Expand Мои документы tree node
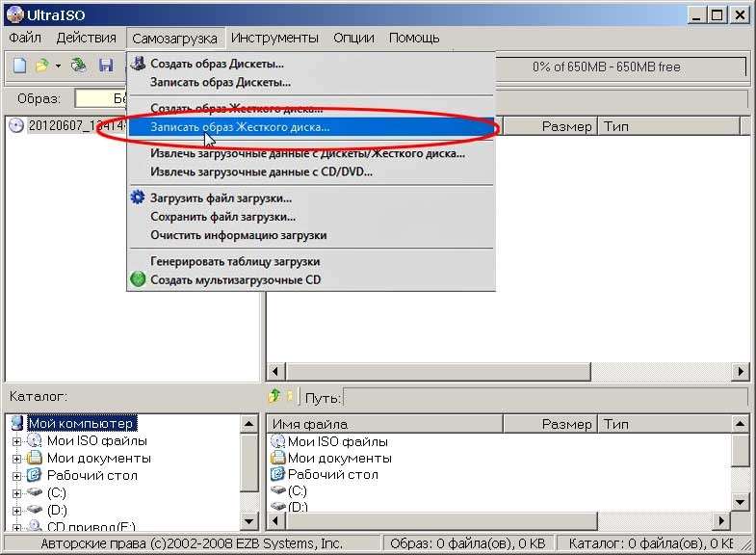Image resolution: width=756 pixels, height=555 pixels. point(16,459)
